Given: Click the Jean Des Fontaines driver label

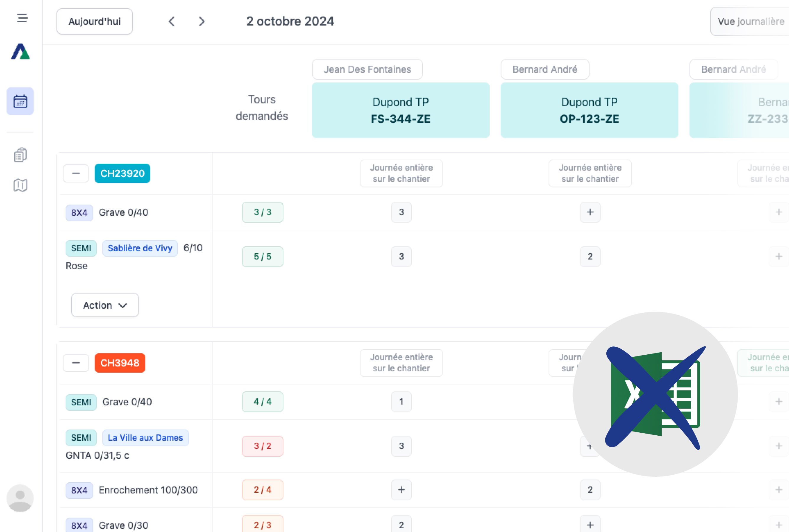Looking at the screenshot, I should click(367, 69).
